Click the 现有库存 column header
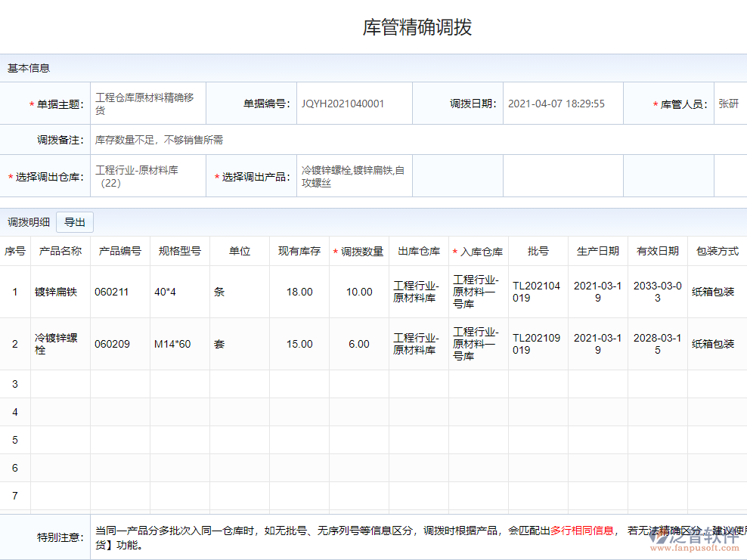This screenshot has height=560, width=747. tap(299, 252)
